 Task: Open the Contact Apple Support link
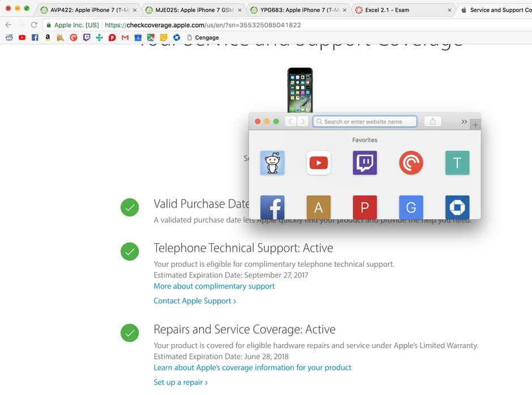tap(195, 300)
